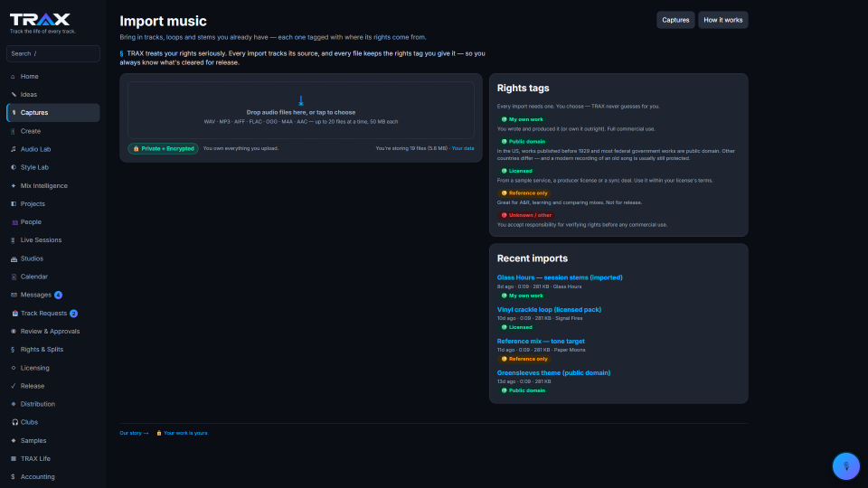Click the How it works button

point(723,20)
